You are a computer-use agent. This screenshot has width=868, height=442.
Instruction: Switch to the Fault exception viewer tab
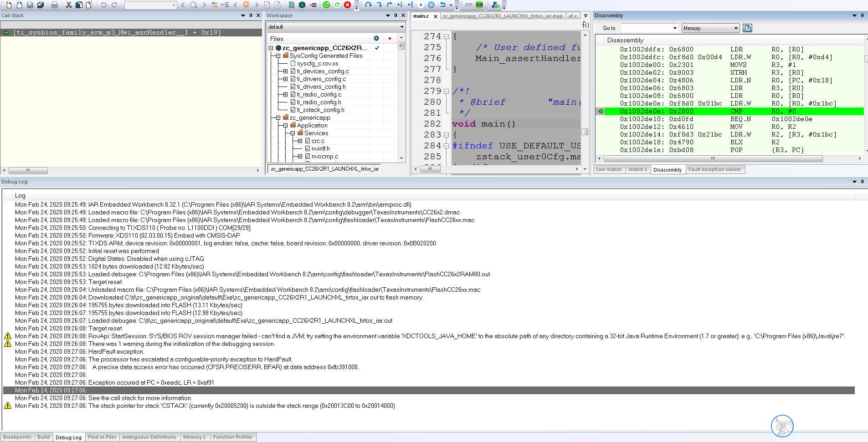tap(714, 169)
